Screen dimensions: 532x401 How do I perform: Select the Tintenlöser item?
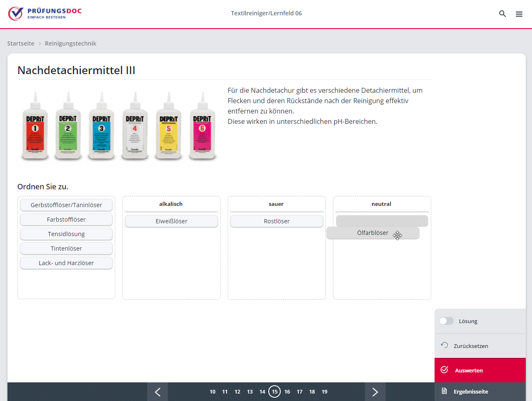click(66, 249)
